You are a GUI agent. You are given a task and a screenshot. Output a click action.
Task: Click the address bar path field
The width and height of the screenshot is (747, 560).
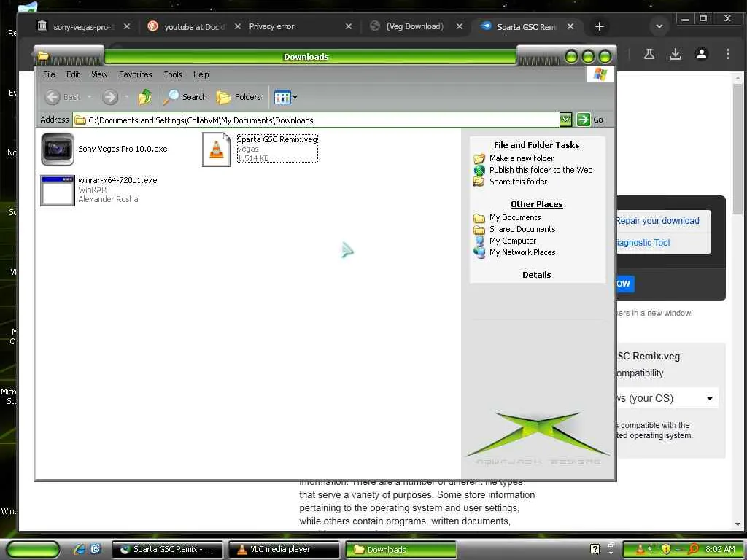(317, 120)
